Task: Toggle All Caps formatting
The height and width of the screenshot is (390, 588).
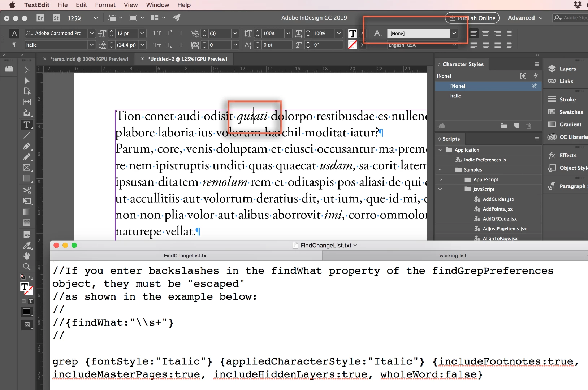Action: (x=157, y=33)
